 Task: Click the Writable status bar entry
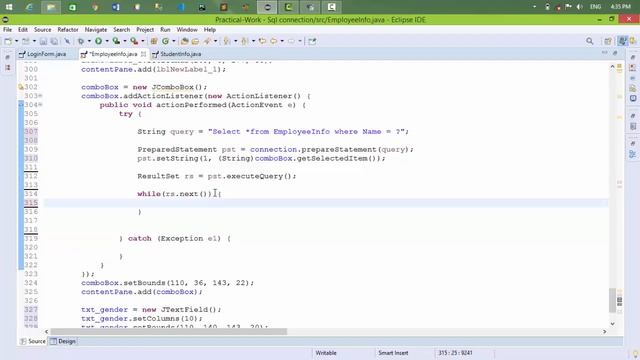(326, 353)
